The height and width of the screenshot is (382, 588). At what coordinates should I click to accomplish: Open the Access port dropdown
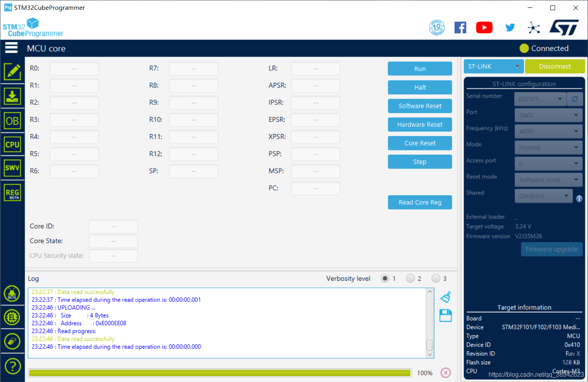point(548,163)
